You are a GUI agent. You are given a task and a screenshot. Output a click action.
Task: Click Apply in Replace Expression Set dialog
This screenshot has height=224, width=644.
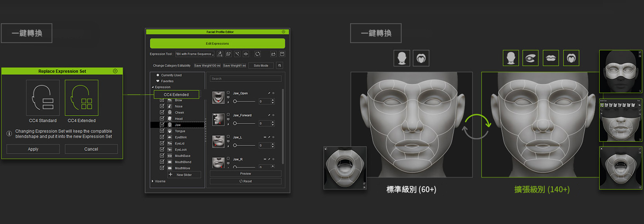click(x=33, y=149)
